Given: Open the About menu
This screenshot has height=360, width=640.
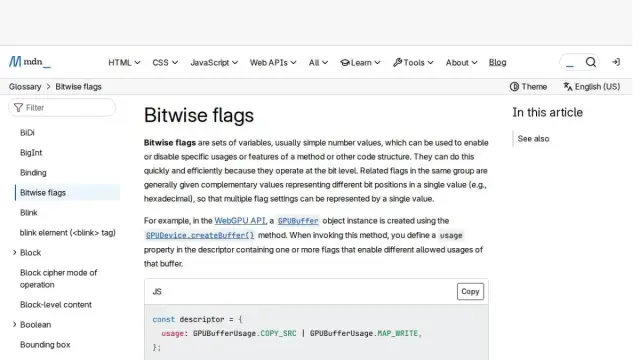Looking at the screenshot, I should point(461,62).
